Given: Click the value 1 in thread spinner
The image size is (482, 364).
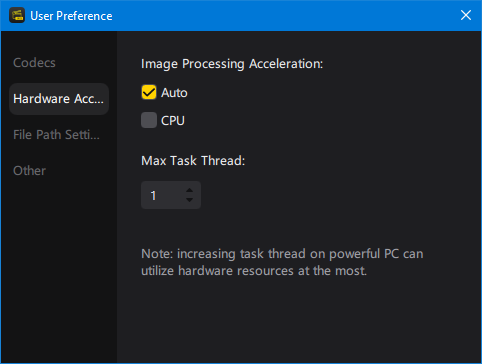Looking at the screenshot, I should click(x=153, y=195).
